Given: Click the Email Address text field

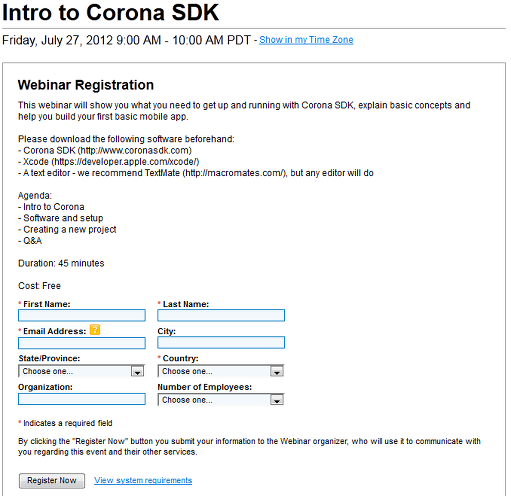Looking at the screenshot, I should pos(82,343).
